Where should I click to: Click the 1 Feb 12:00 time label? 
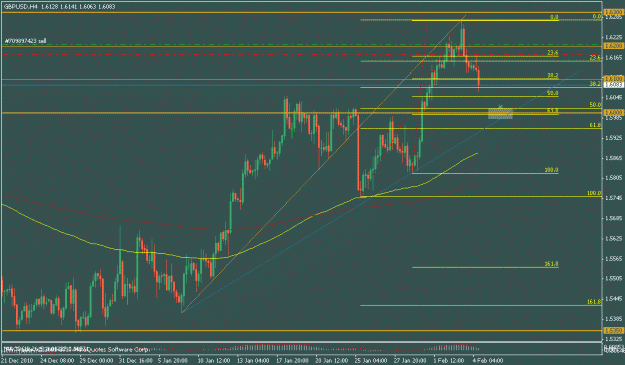[449, 361]
